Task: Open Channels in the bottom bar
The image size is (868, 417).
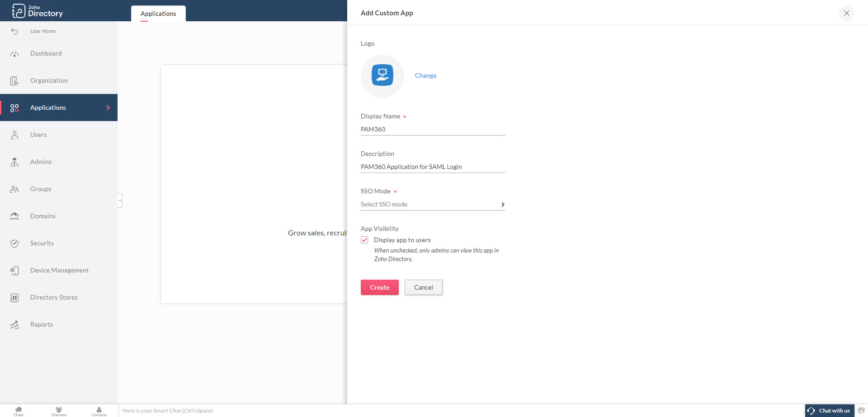Action: click(59, 411)
